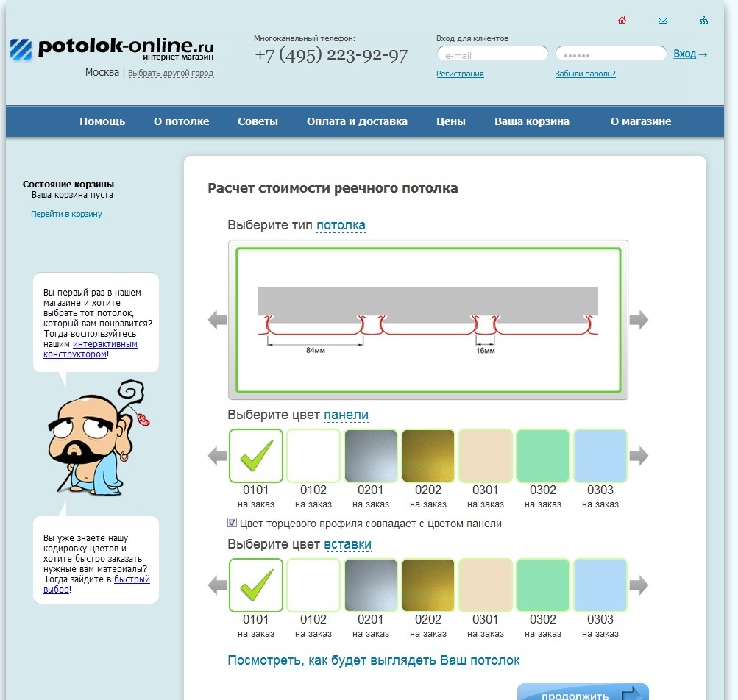Click the панели dotted link
Image resolution: width=738 pixels, height=700 pixels.
pos(346,415)
